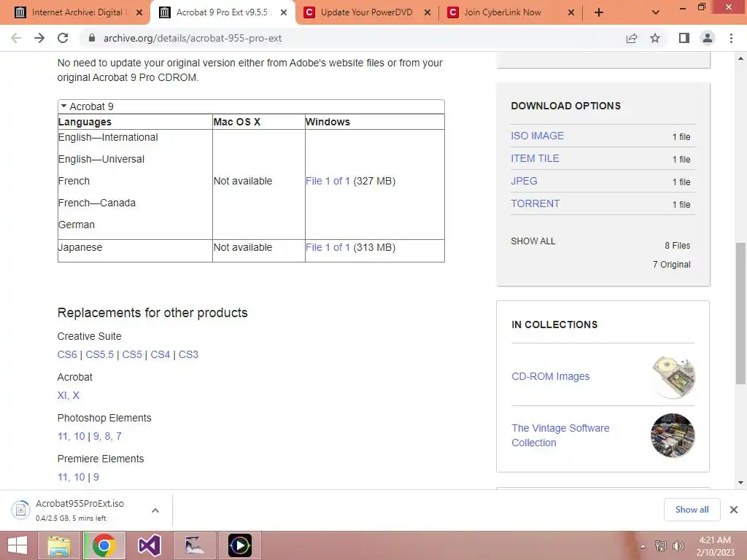Open the CS4 replacement link
Viewport: 747px width, 560px height.
pos(160,355)
